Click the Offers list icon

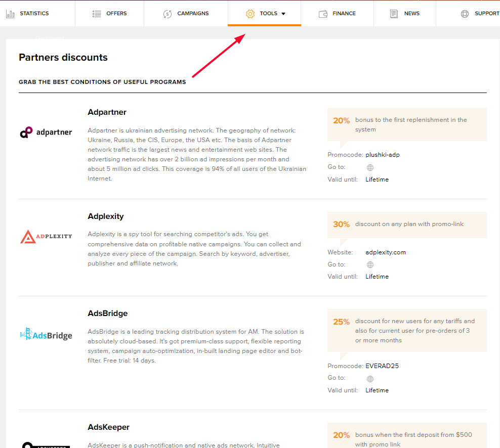pyautogui.click(x=97, y=14)
